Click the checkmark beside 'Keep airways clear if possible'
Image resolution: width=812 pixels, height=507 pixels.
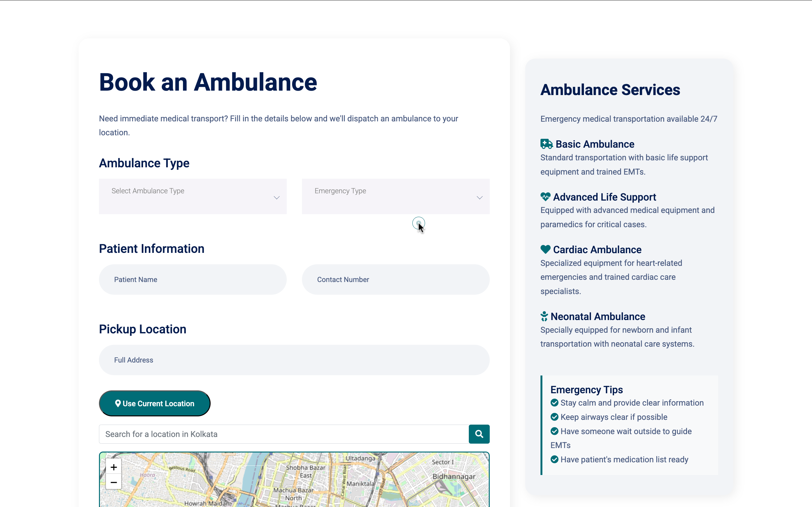(554, 417)
